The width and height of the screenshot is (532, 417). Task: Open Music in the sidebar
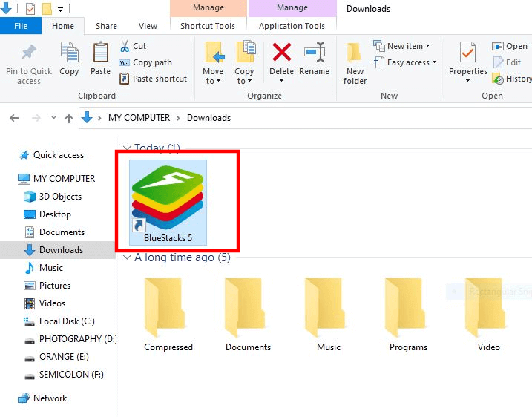(44, 268)
